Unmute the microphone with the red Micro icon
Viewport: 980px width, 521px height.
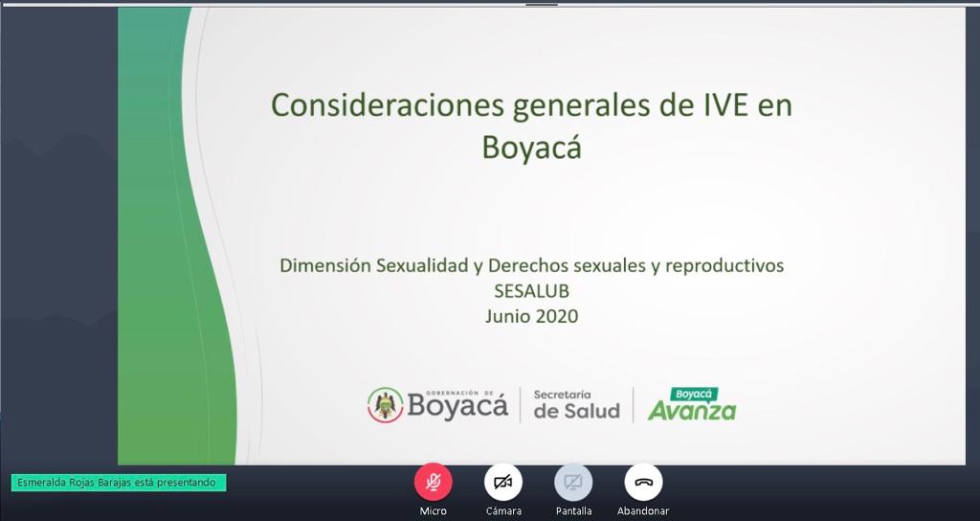[433, 482]
